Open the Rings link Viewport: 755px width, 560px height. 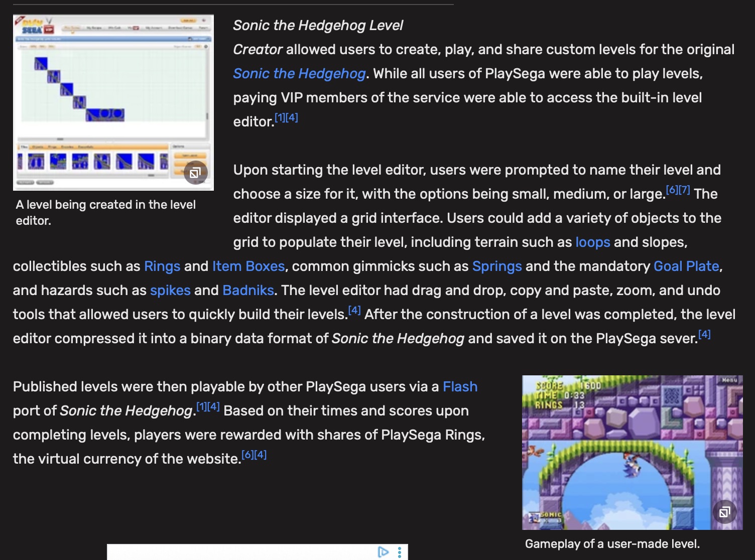click(162, 266)
